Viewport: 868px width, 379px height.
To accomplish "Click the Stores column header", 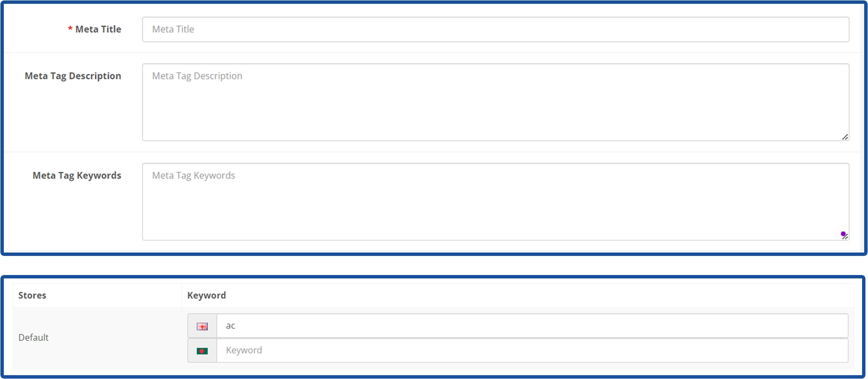I will tap(32, 295).
